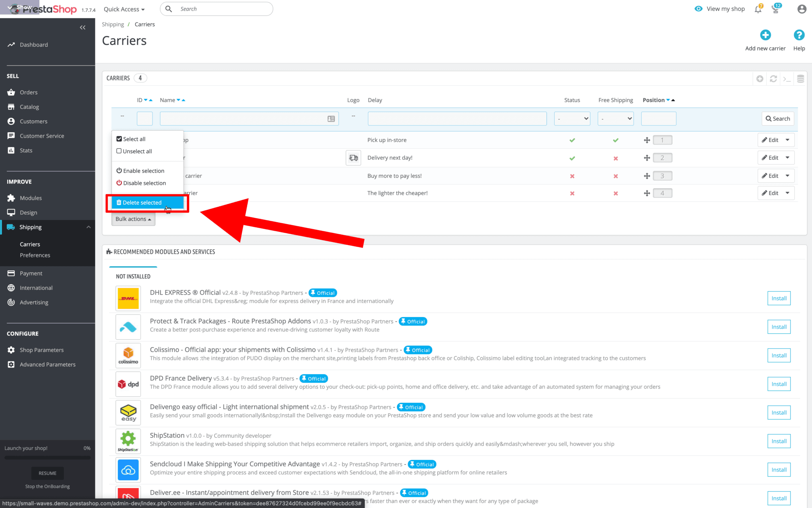
Task: Choose Enable selection in bulk menu
Action: (140, 171)
